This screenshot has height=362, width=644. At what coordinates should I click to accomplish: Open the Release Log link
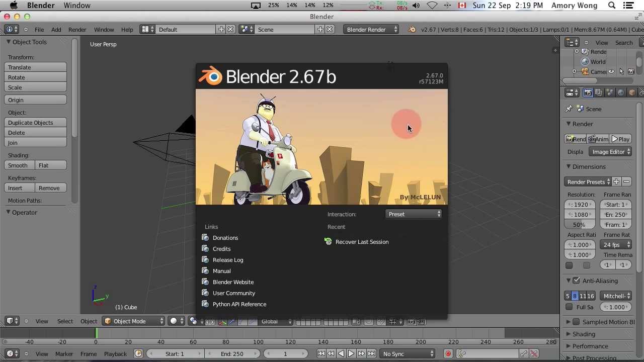click(228, 260)
